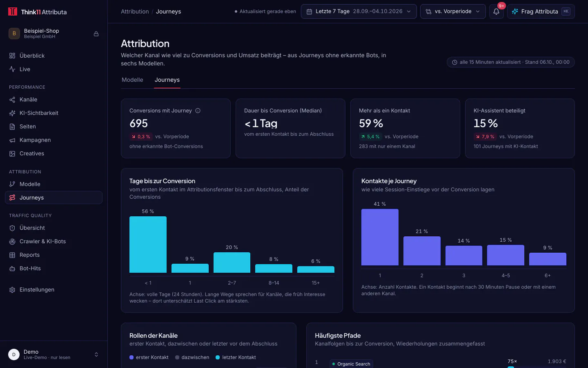Open Crawler & KI-Bots page
The height and width of the screenshot is (368, 588).
click(x=53, y=241)
